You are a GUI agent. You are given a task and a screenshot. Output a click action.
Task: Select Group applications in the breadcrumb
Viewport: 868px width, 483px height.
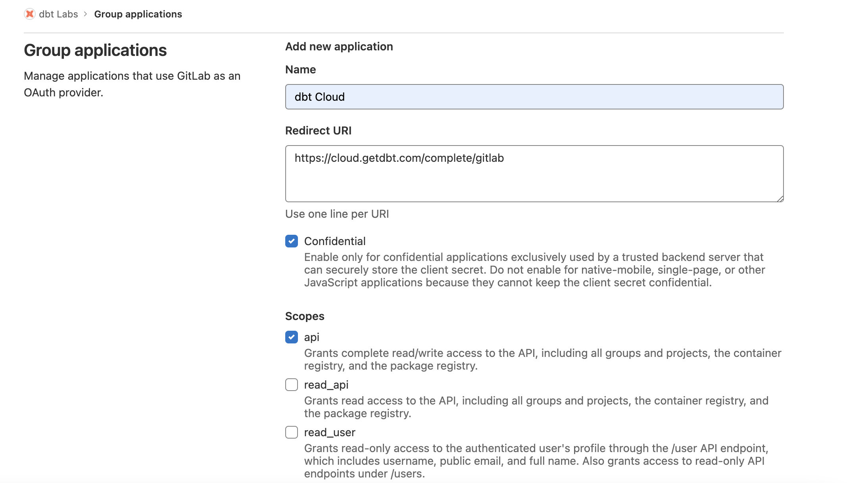click(138, 14)
